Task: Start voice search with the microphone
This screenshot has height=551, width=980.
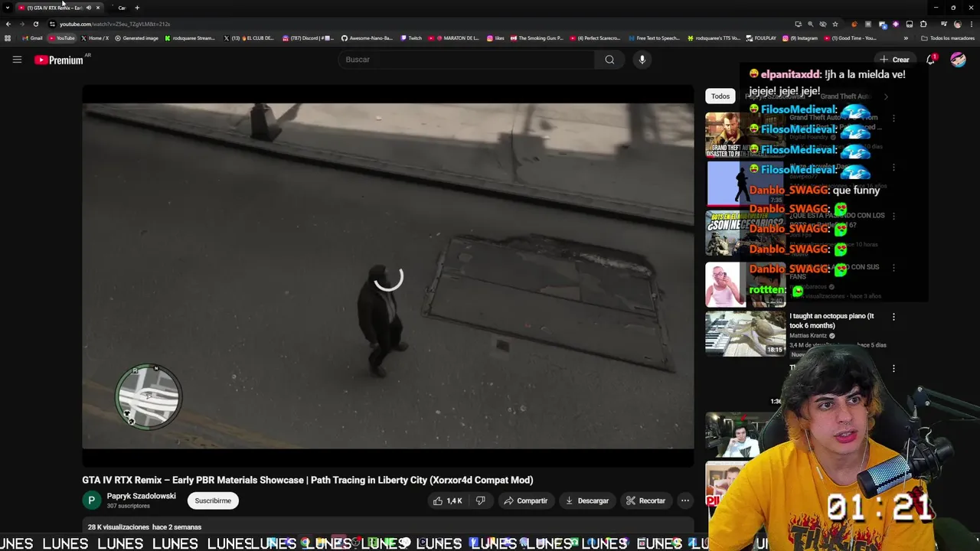Action: [642, 60]
